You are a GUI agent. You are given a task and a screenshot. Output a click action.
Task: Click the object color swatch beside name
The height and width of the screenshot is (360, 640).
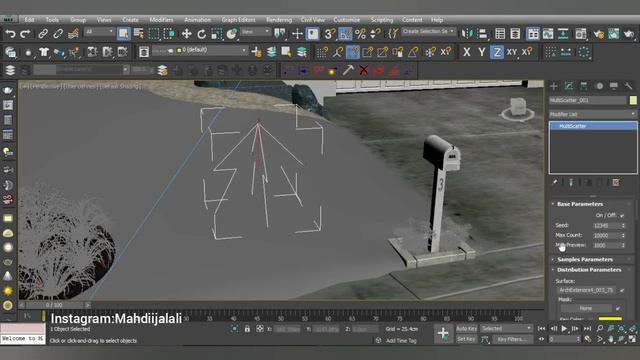(x=633, y=100)
